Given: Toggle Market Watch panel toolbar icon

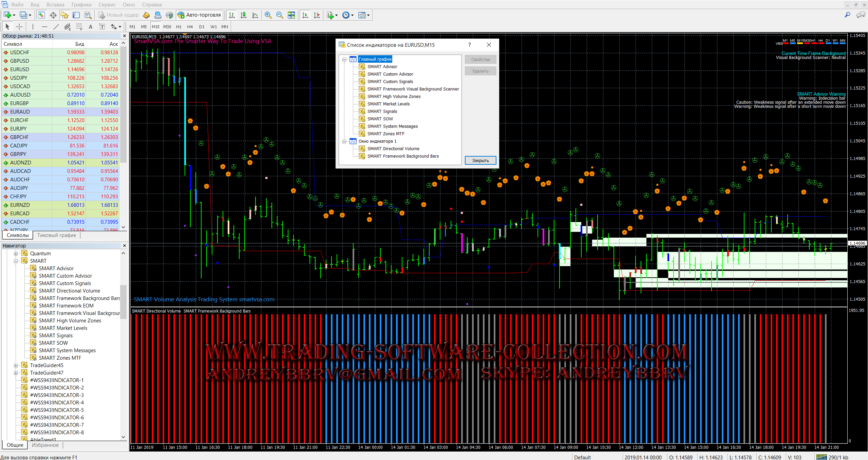Looking at the screenshot, I should 41,15.
